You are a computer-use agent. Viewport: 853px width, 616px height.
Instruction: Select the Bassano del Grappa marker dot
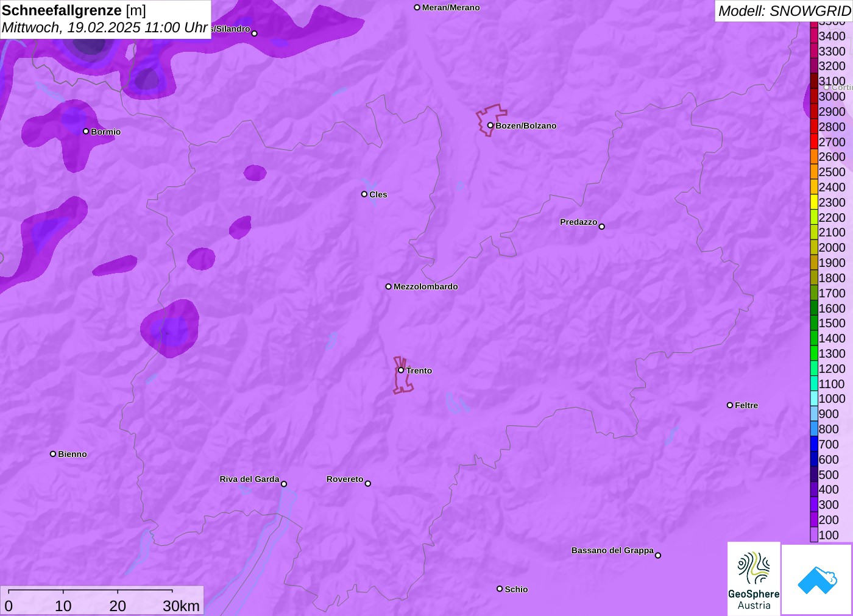pyautogui.click(x=657, y=555)
